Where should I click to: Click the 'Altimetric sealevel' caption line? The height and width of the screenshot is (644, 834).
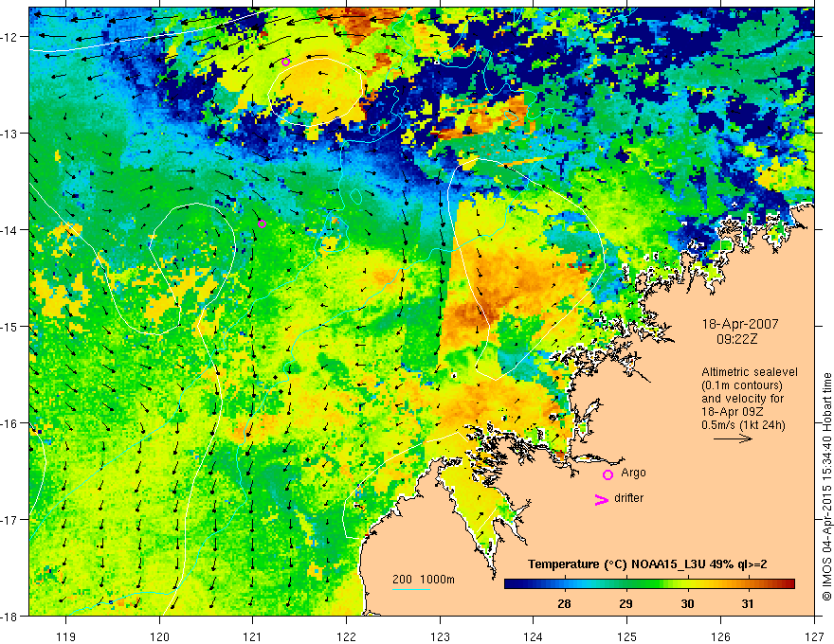coord(750,372)
